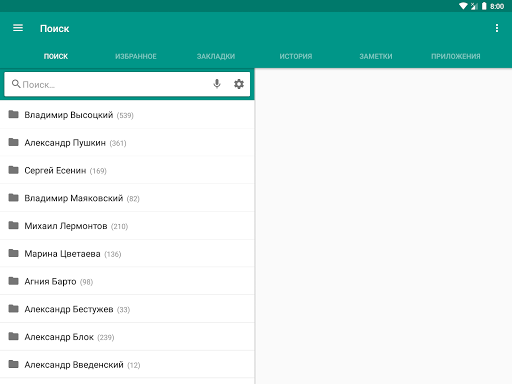This screenshot has height=384, width=512.
Task: Select the Приложения tab
Action: coord(456,56)
